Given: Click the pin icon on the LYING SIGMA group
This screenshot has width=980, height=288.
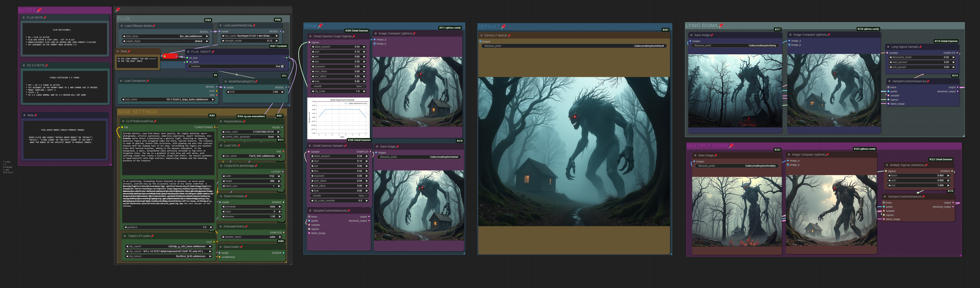Looking at the screenshot, I should [721, 26].
